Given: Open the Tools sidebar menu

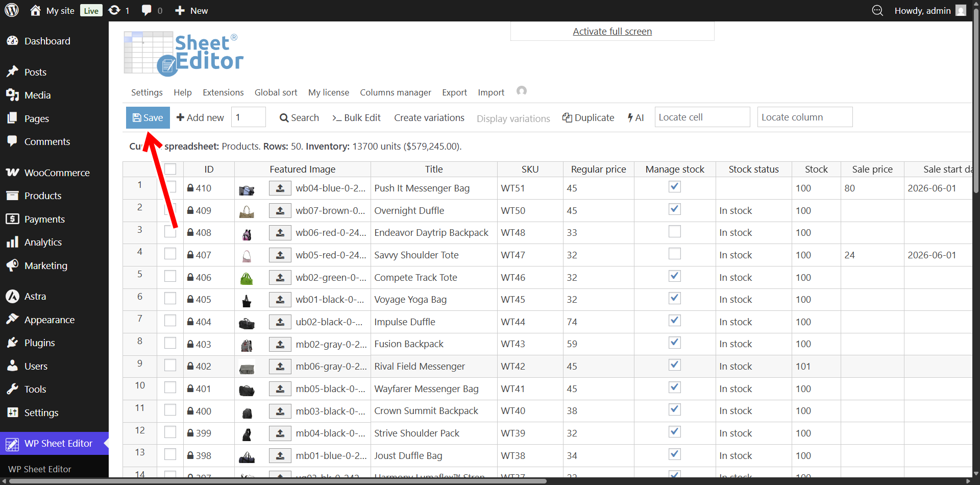Looking at the screenshot, I should coord(35,389).
